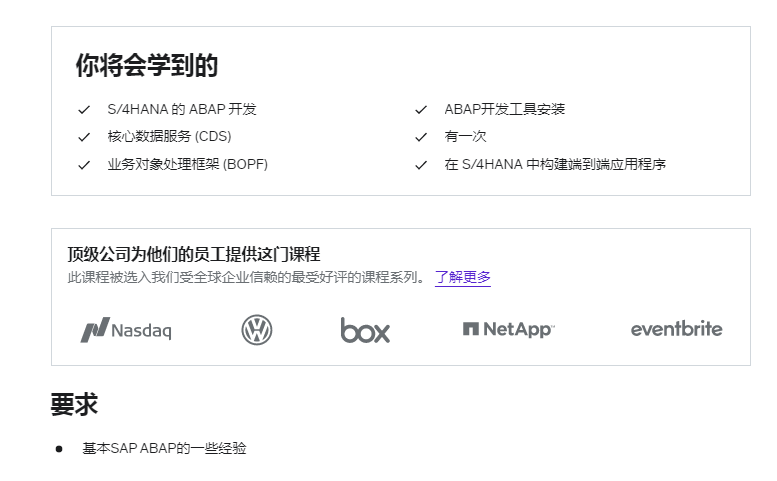The width and height of the screenshot is (777, 481).
Task: Click the text 业务对象处理框架 (BOPF)
Action: (x=188, y=164)
